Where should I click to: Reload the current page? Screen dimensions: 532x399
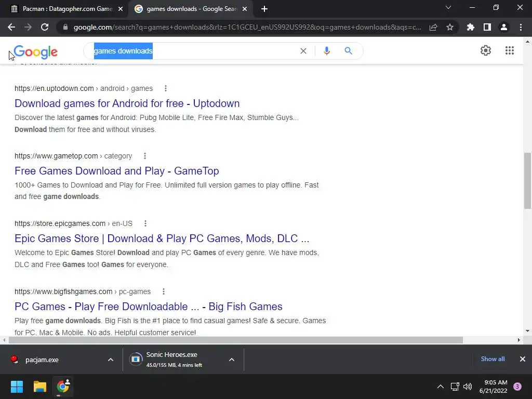point(45,27)
